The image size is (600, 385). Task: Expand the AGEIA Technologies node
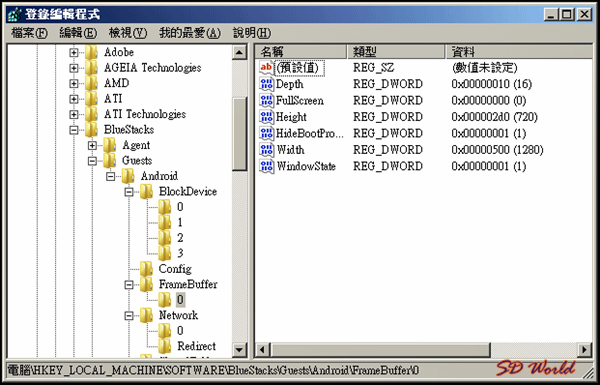pos(74,68)
